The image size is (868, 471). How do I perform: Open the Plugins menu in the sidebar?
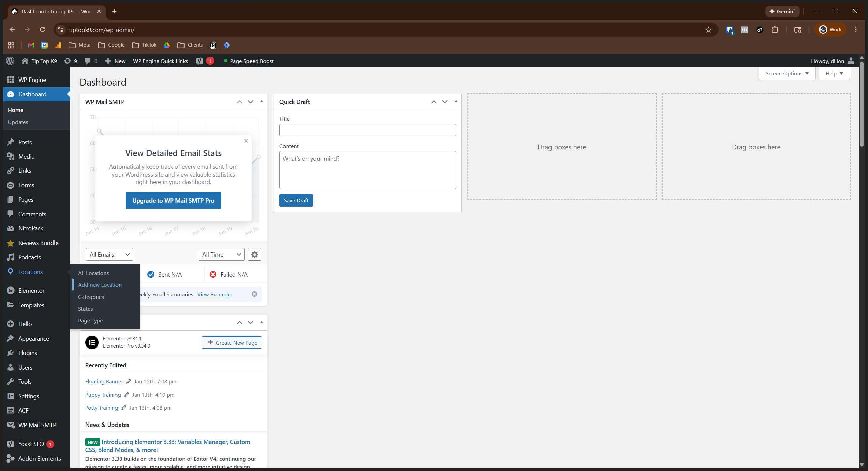point(28,353)
